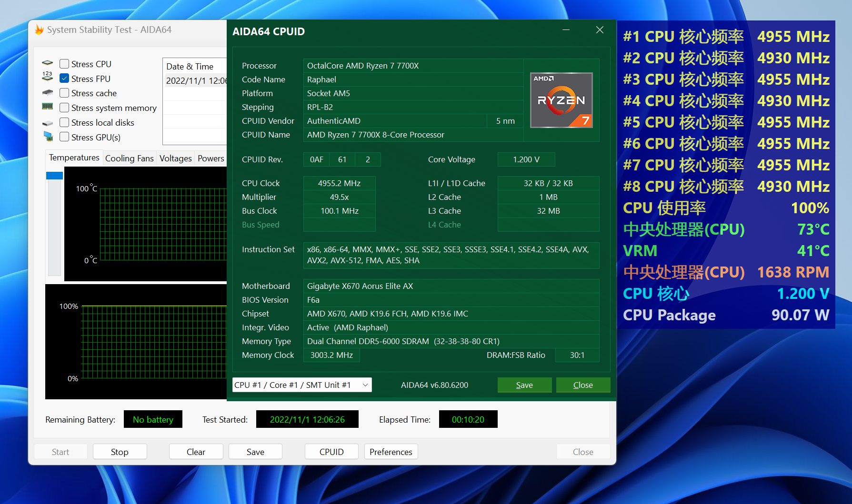This screenshot has height=504, width=852.
Task: Switch to the Powers tab
Action: click(211, 158)
